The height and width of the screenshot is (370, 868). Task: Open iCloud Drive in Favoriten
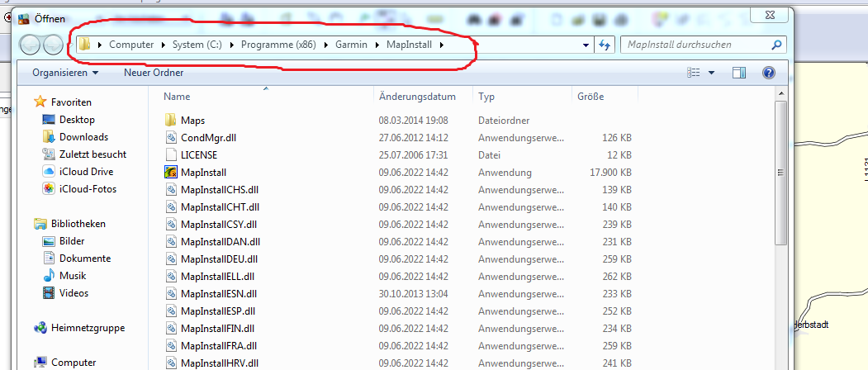point(86,172)
